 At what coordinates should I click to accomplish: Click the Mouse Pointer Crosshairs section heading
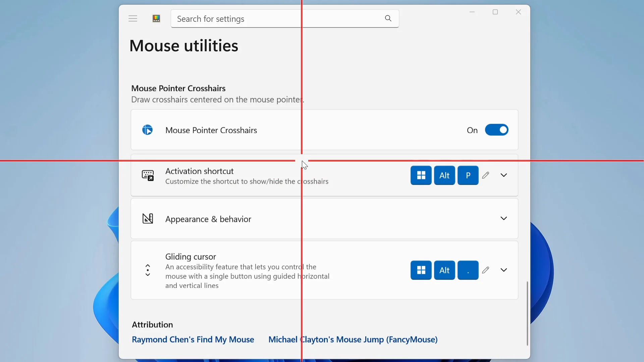tap(178, 88)
